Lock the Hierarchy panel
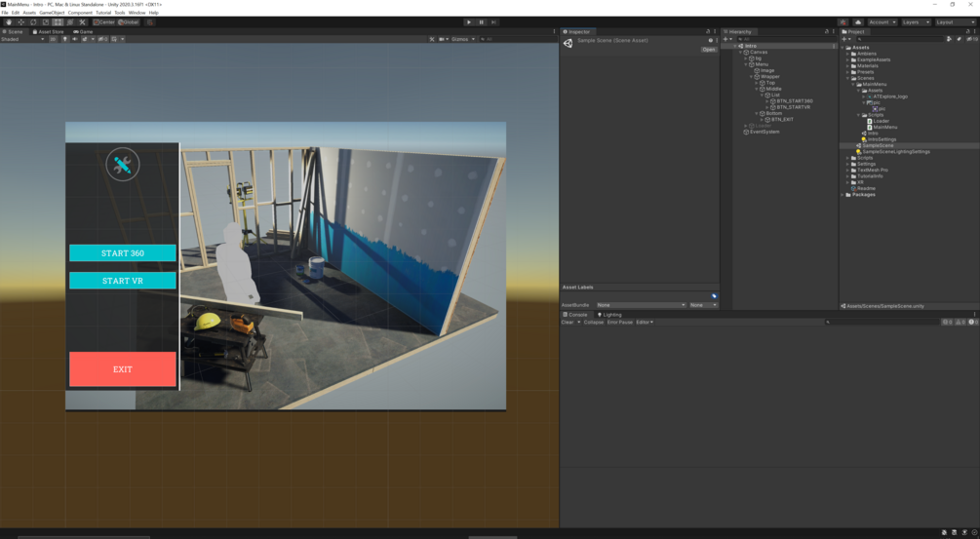Screen dimensions: 980x539 (826, 31)
